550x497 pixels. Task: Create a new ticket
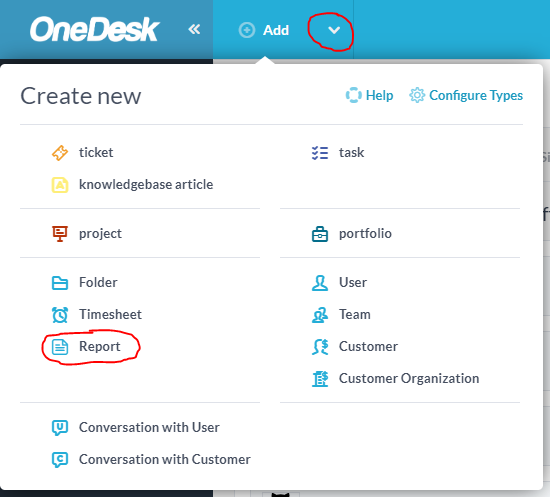click(96, 153)
